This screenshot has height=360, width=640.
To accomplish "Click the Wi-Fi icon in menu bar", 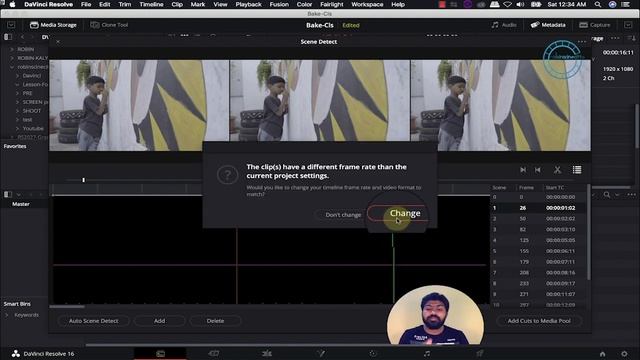I will (507, 4).
